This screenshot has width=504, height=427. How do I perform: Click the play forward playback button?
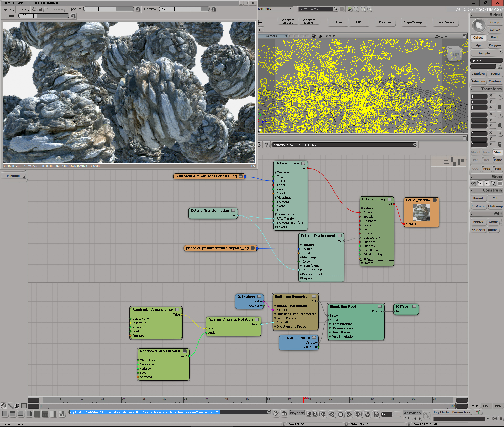click(x=349, y=414)
